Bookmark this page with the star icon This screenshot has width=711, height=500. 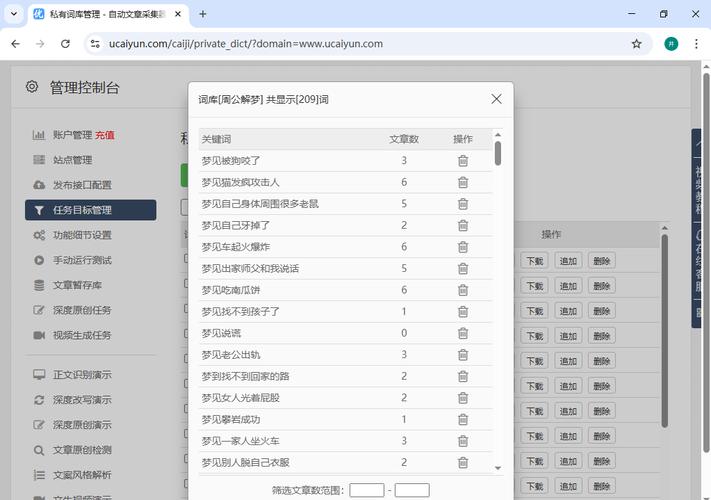point(636,44)
